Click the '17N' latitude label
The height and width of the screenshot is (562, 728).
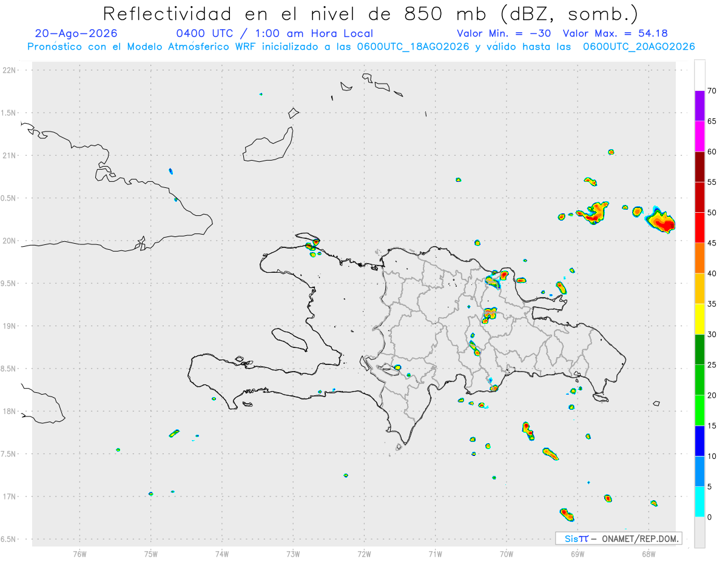(10, 497)
